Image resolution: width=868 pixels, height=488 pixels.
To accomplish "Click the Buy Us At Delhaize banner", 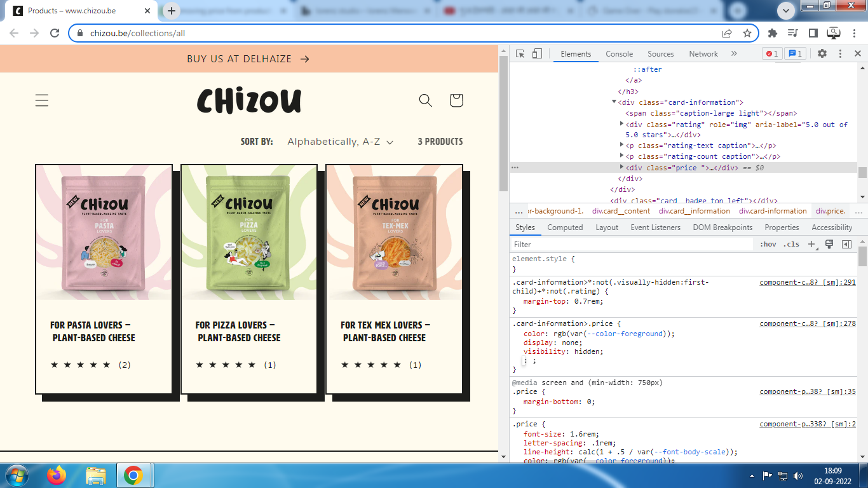I will pyautogui.click(x=248, y=59).
